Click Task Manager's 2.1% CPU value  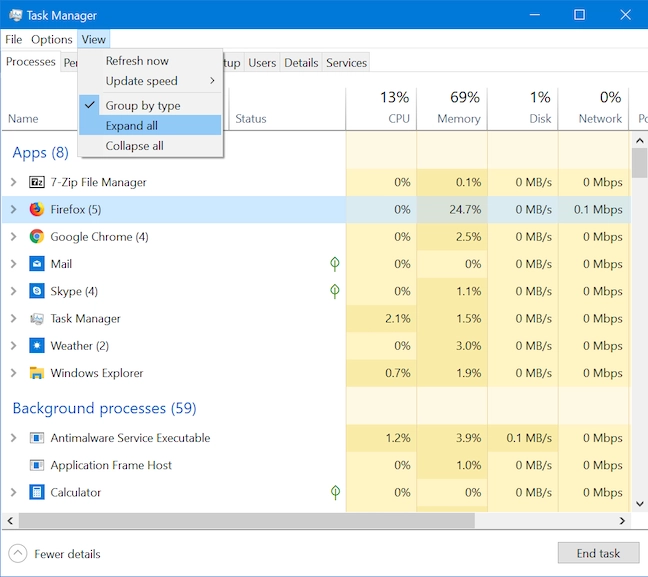398,319
